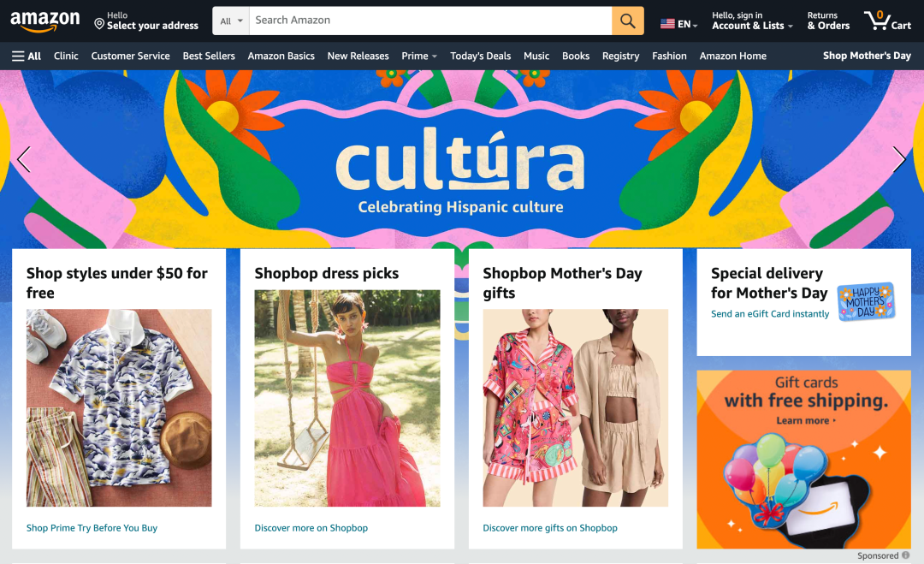Screen dimensions: 924x564
Task: Open the EN language selector dropdown
Action: point(679,24)
